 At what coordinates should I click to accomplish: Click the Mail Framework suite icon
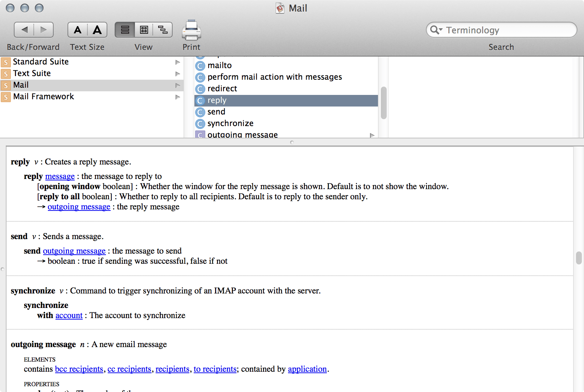coord(6,97)
